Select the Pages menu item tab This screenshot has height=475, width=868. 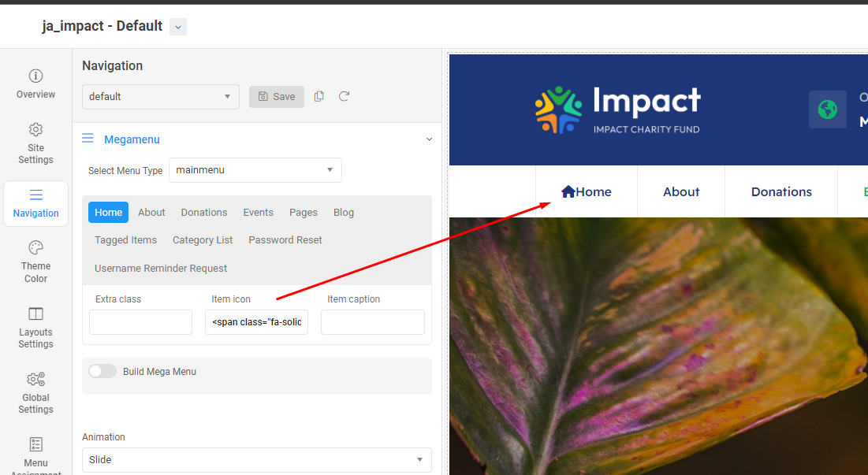point(304,213)
